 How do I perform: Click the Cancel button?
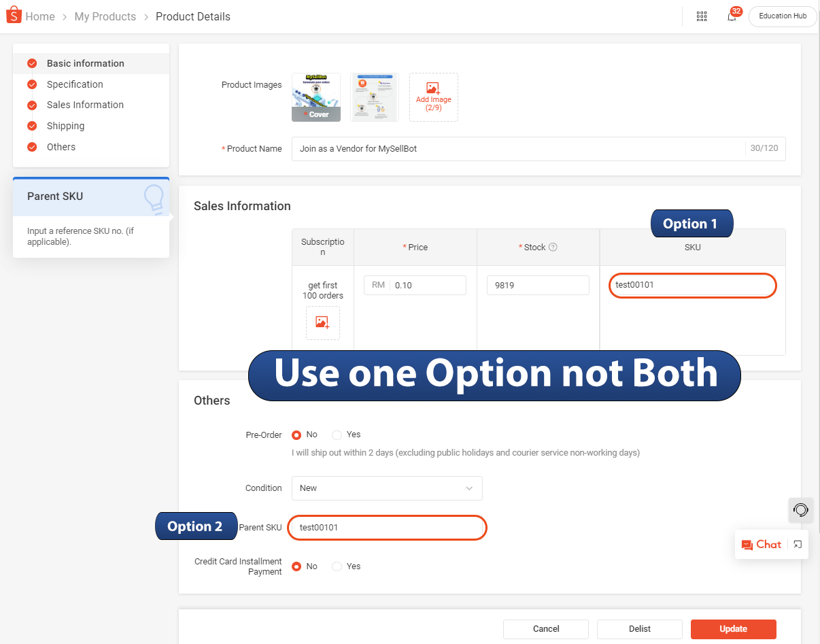[x=546, y=629]
